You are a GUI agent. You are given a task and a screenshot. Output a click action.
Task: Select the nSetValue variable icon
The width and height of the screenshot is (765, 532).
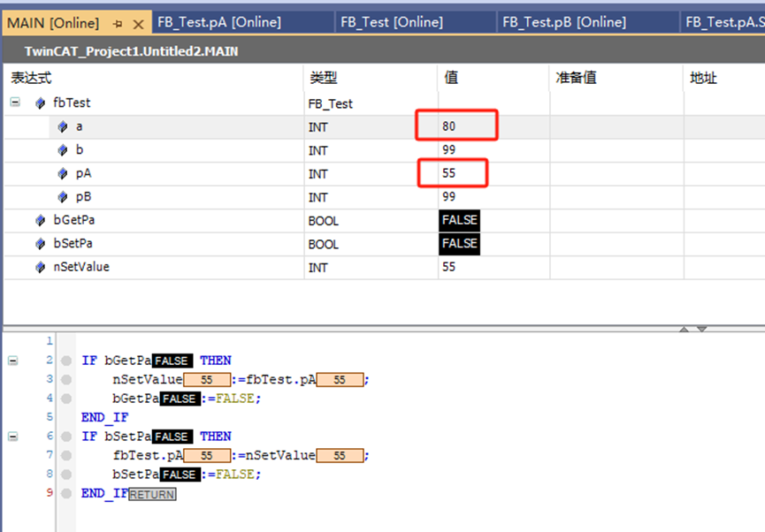pos(40,267)
